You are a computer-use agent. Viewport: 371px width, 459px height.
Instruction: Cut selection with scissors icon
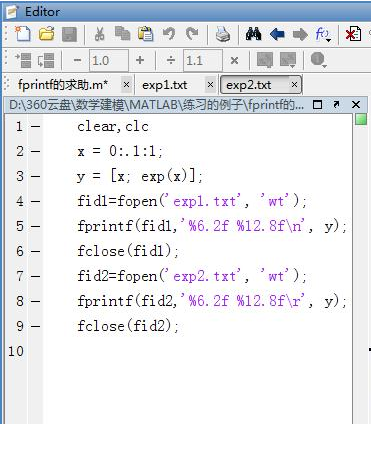(x=99, y=34)
